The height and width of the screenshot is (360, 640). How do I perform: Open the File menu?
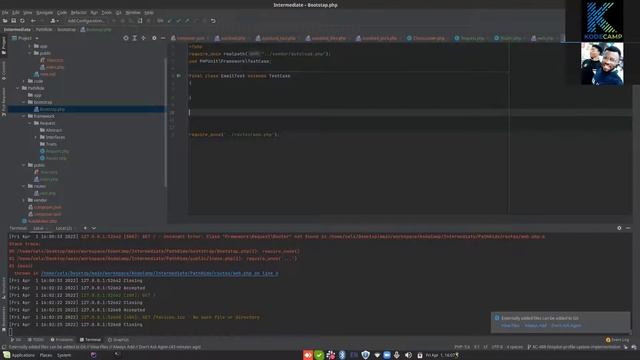click(x=5, y=13)
